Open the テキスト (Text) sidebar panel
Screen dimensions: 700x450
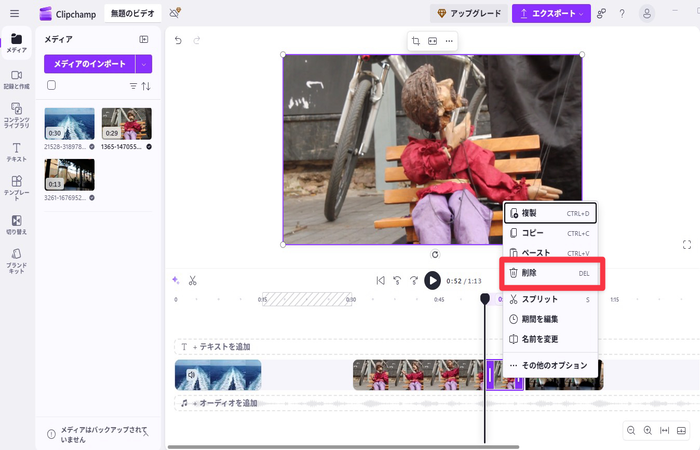click(16, 152)
